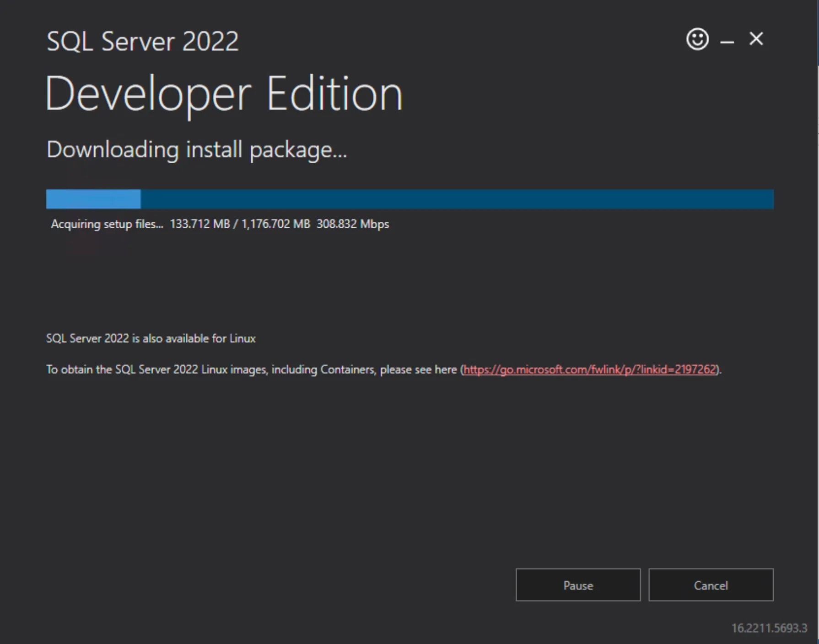Pause the install package download
The width and height of the screenshot is (819, 644).
point(578,585)
